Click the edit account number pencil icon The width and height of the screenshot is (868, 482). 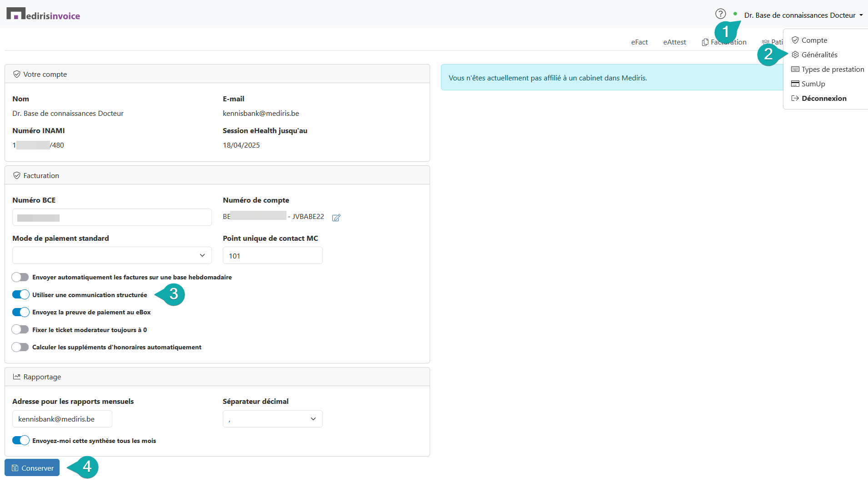[336, 218]
